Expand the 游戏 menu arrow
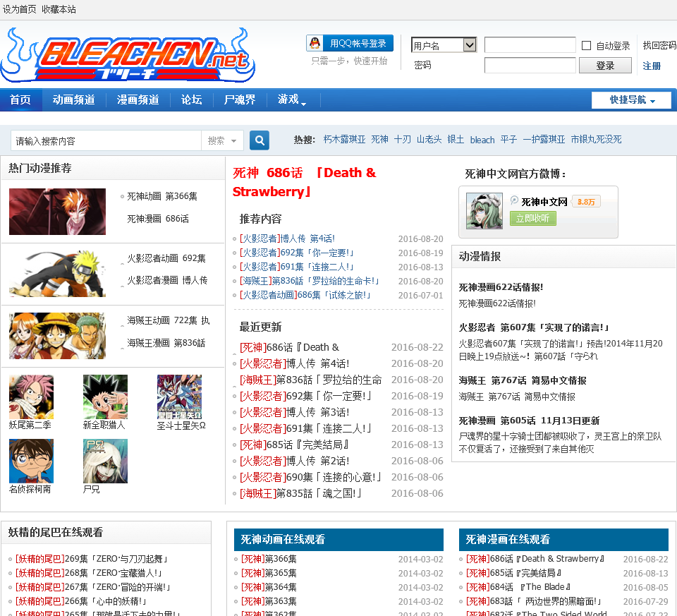 pyautogui.click(x=303, y=104)
